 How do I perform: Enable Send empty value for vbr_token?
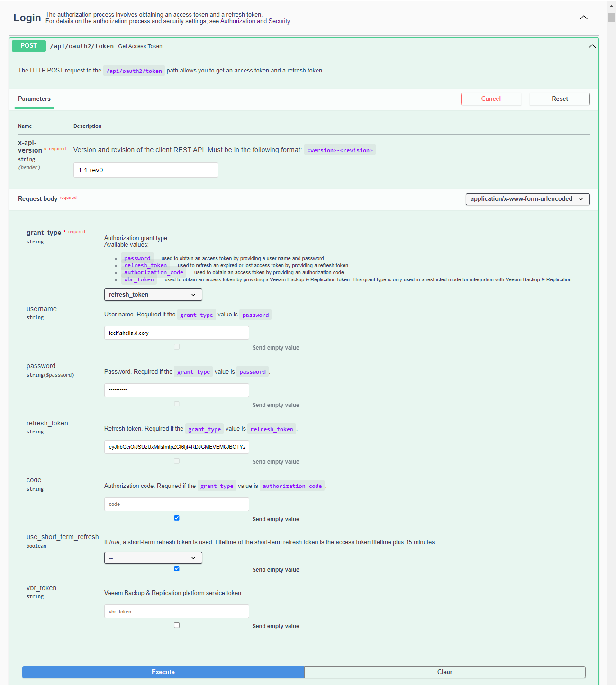click(177, 625)
